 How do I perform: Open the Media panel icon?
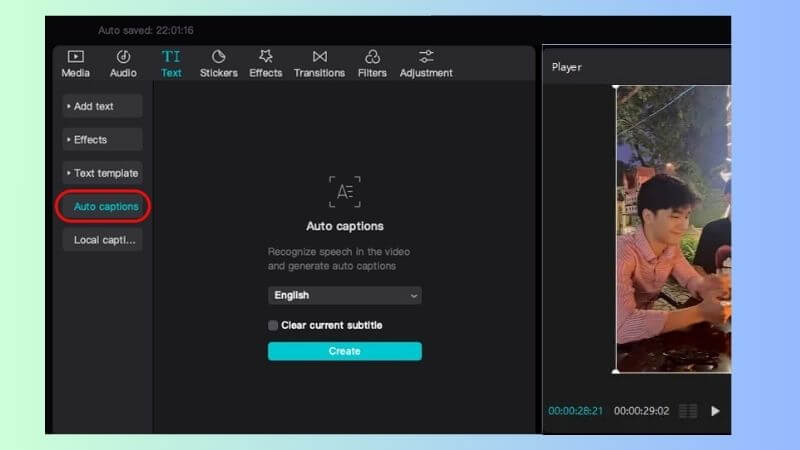(75, 57)
